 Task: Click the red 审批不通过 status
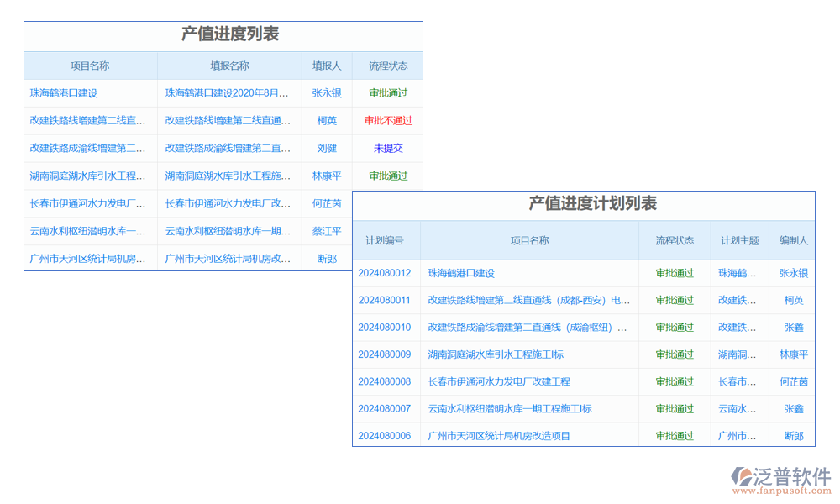pyautogui.click(x=388, y=121)
